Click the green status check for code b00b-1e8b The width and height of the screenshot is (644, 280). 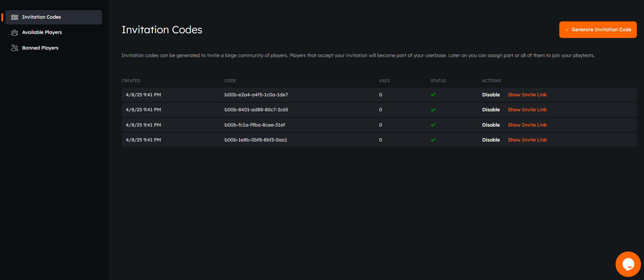point(433,140)
